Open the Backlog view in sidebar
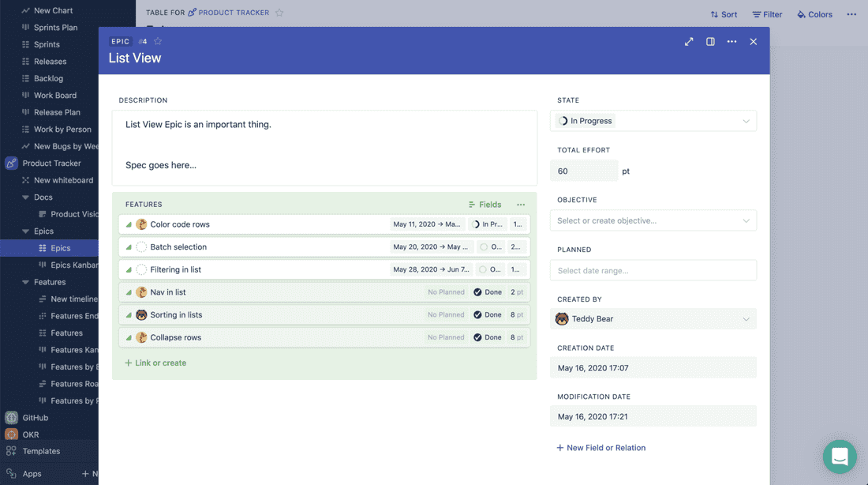Image resolution: width=868 pixels, height=485 pixels. point(48,78)
